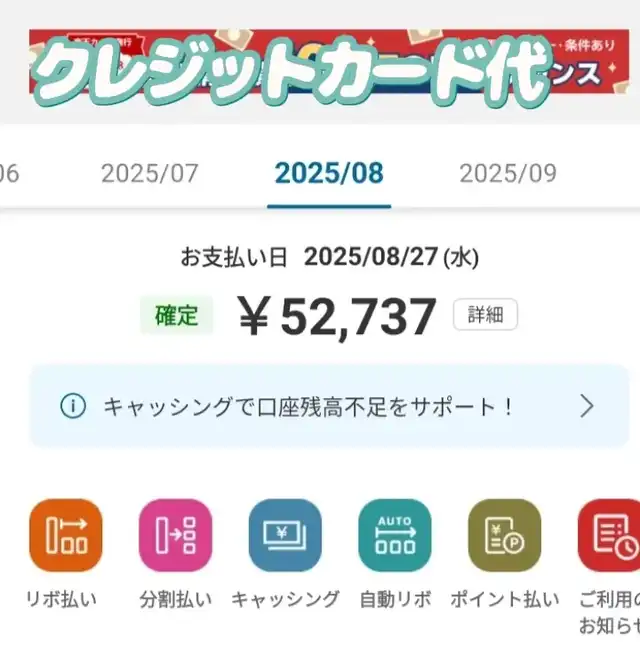Switch to the 2025/07 month tab
This screenshot has height=662, width=640.
click(x=149, y=173)
